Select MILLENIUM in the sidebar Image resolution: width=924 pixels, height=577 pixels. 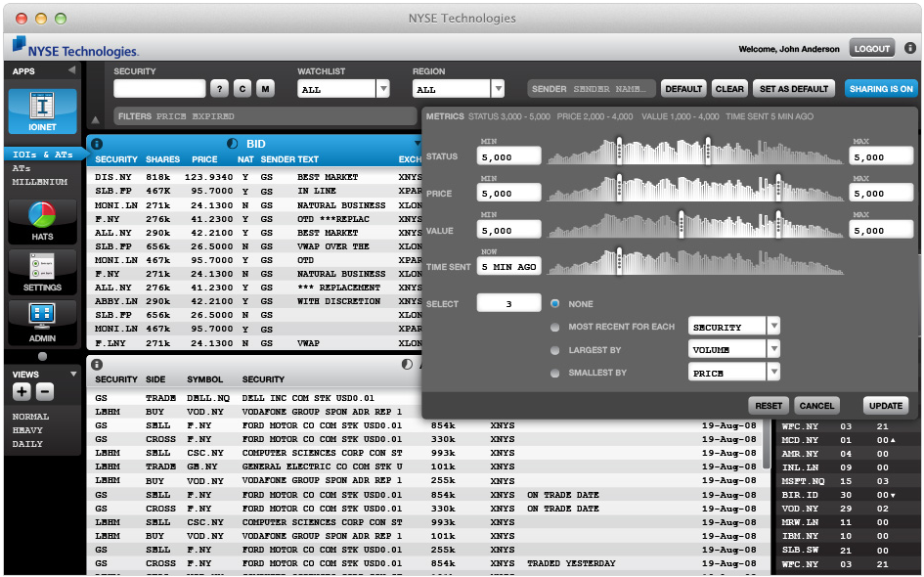click(x=39, y=182)
